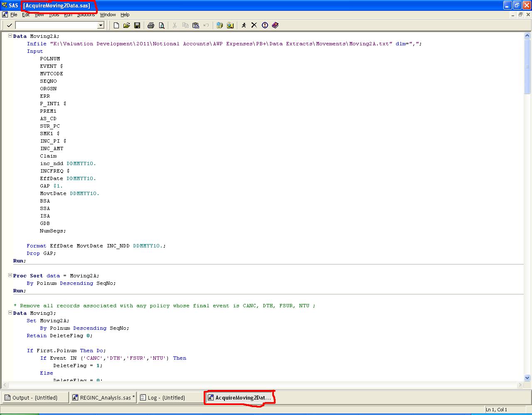Click the Break (X) icon to stop processing
The width and height of the screenshot is (532, 415).
pos(254,25)
